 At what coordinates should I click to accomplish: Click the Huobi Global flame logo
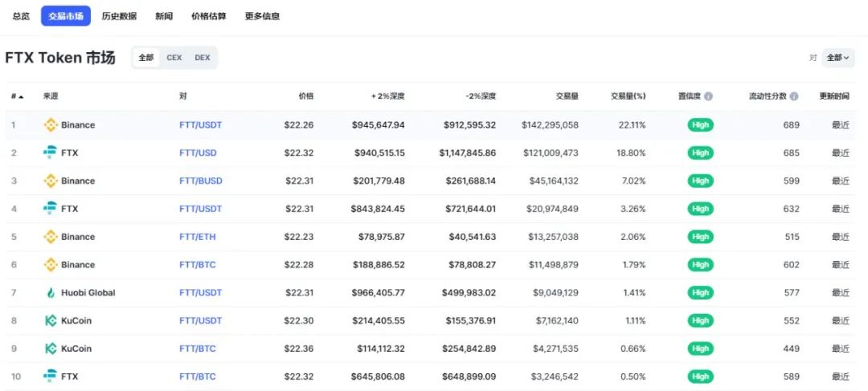tap(51, 292)
